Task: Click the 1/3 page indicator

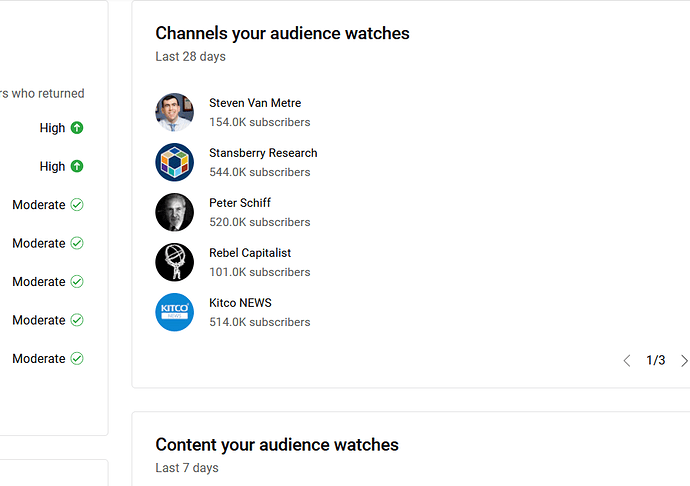Action: coord(656,361)
